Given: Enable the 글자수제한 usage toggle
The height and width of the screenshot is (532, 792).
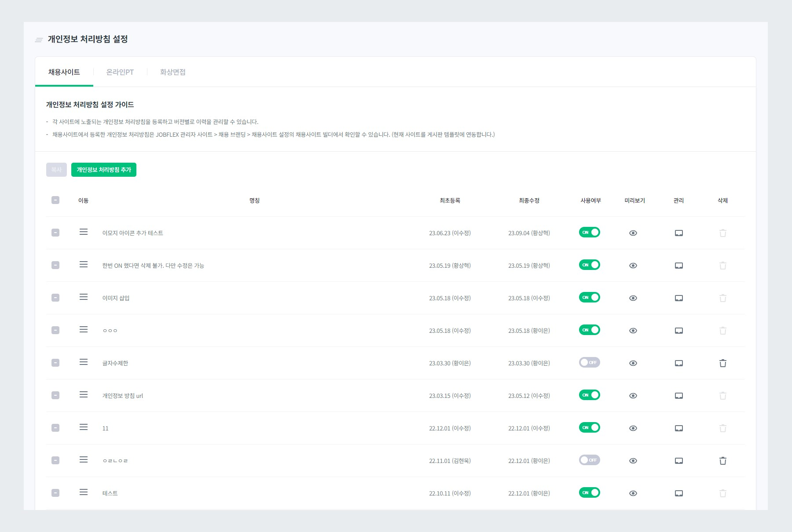Looking at the screenshot, I should [590, 362].
